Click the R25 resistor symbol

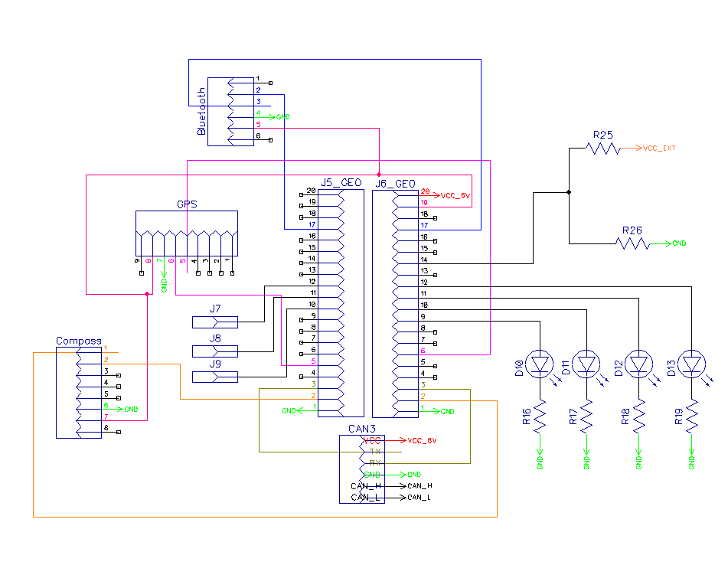coord(603,148)
